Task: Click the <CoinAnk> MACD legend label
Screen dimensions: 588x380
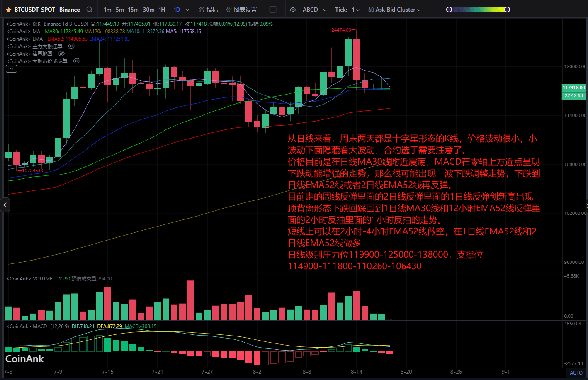Action: coord(27,326)
